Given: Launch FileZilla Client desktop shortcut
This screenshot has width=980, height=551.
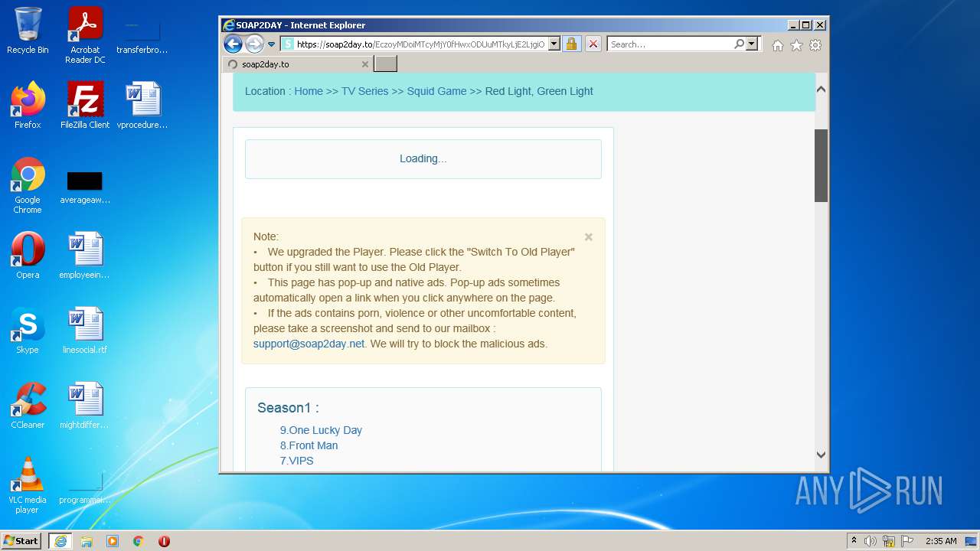Looking at the screenshot, I should pos(85,106).
